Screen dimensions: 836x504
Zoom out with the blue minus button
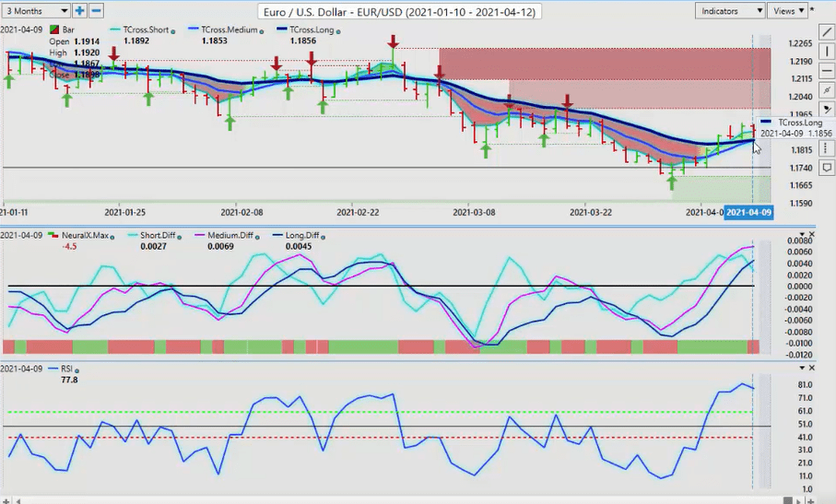[96, 11]
